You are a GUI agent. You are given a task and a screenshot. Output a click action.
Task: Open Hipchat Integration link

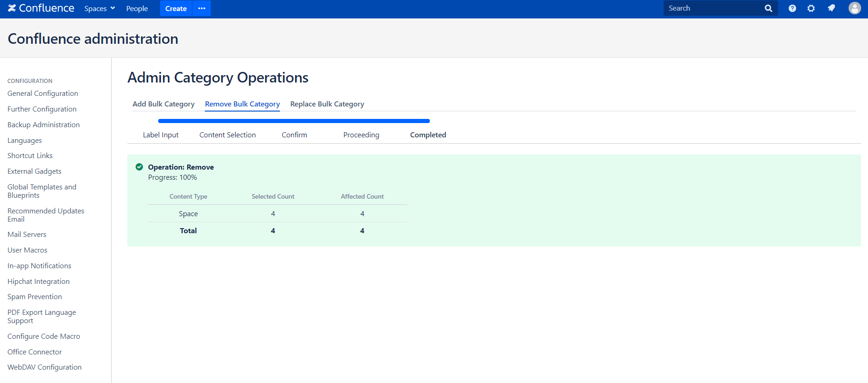(38, 282)
